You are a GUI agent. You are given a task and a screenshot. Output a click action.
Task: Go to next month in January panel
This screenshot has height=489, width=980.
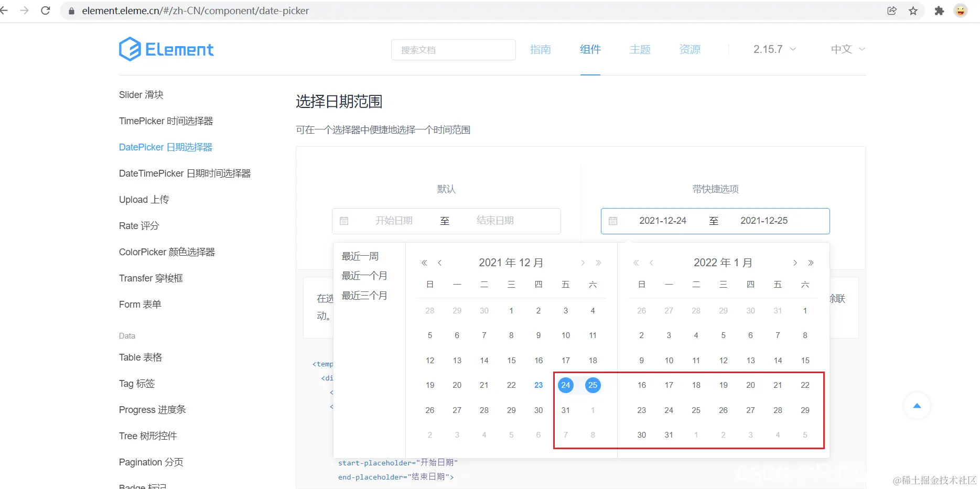(795, 263)
